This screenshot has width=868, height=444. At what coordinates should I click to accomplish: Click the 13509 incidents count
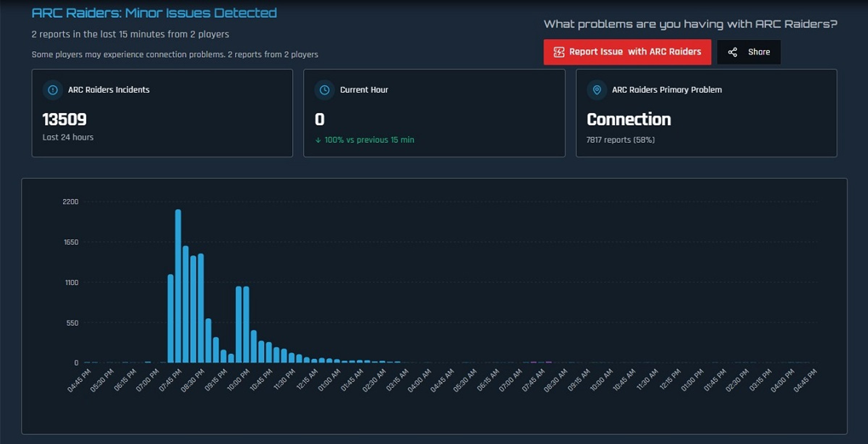coord(64,119)
